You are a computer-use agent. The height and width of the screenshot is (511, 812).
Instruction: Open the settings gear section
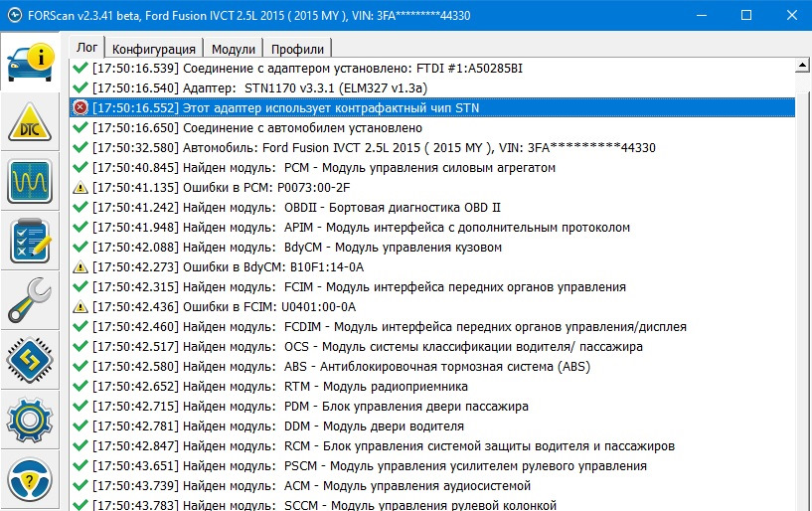pyautogui.click(x=30, y=420)
